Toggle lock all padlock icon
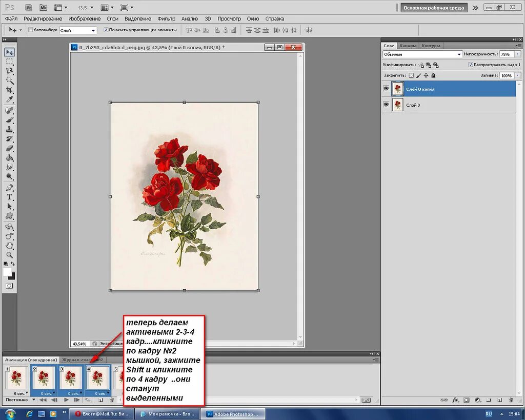525x420 pixels. [x=433, y=75]
